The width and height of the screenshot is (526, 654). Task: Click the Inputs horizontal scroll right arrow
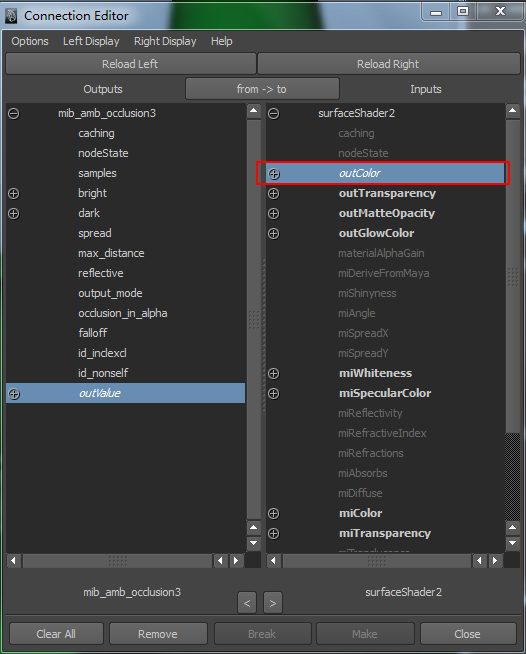click(x=495, y=561)
